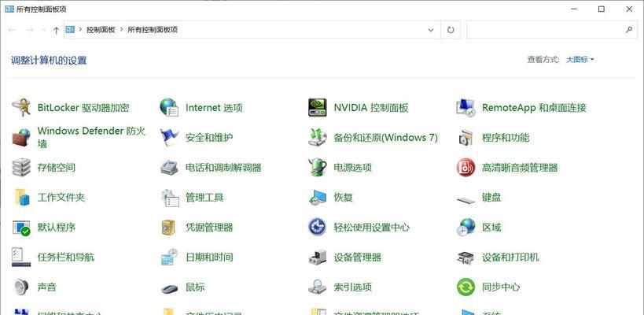The width and height of the screenshot is (644, 315).
Task: Open the 鼠标 text link
Action: tap(195, 287)
